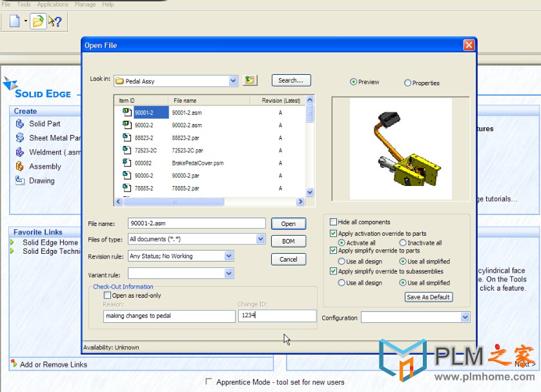The image size is (541, 392).
Task: Click the Assembly create icon
Action: 20,167
